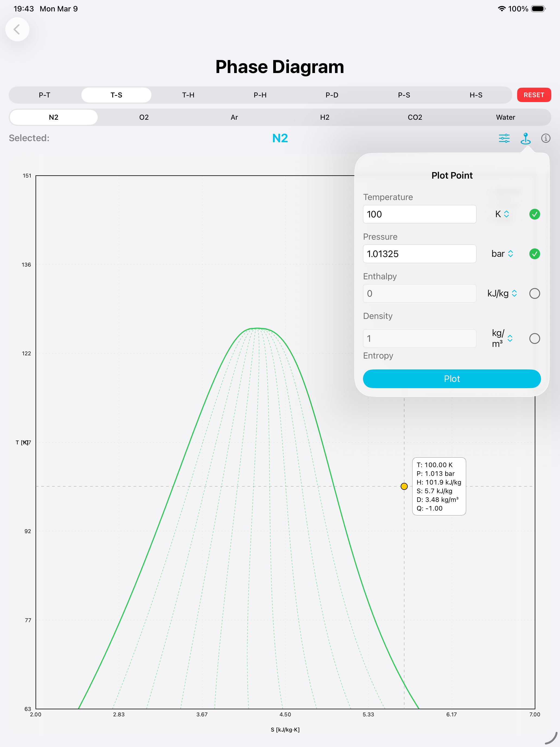The image size is (560, 747).
Task: Enable the Enthalpy radio circle
Action: (534, 293)
